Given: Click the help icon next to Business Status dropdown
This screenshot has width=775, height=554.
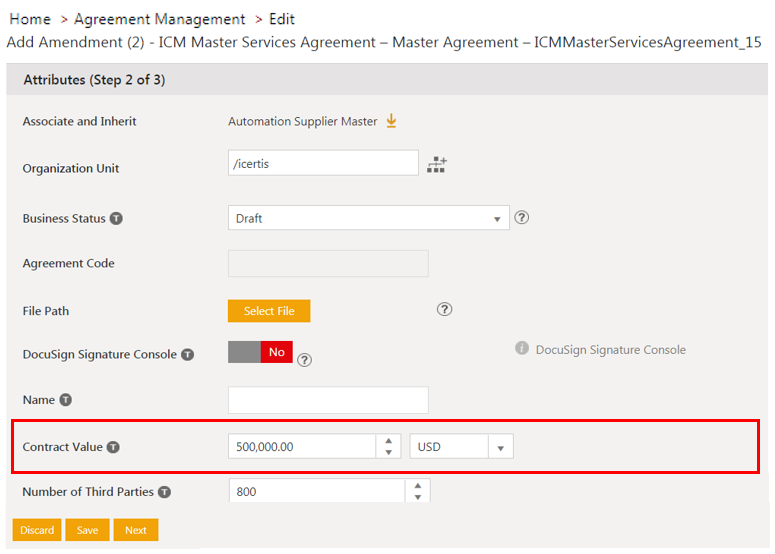Looking at the screenshot, I should pyautogui.click(x=521, y=217).
